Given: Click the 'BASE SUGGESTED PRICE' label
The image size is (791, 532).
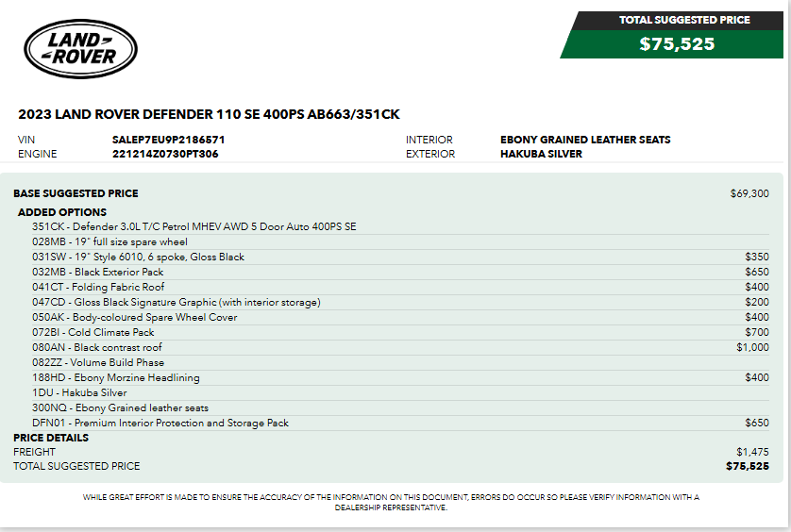Looking at the screenshot, I should pyautogui.click(x=76, y=193).
